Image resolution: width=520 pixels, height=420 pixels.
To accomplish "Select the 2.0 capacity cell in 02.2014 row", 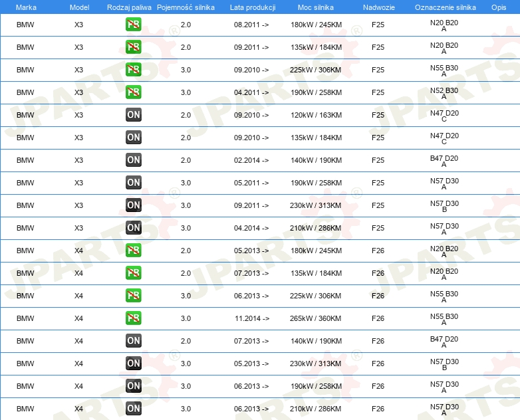I will click(x=186, y=160).
